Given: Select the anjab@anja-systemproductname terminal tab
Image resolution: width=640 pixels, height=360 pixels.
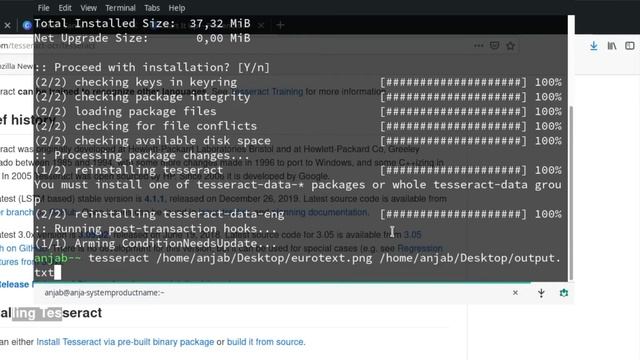Looking at the screenshot, I should pos(104,293).
